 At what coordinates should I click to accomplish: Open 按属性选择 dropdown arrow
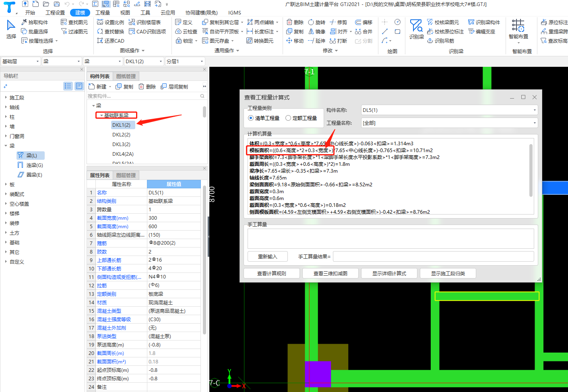click(57, 41)
